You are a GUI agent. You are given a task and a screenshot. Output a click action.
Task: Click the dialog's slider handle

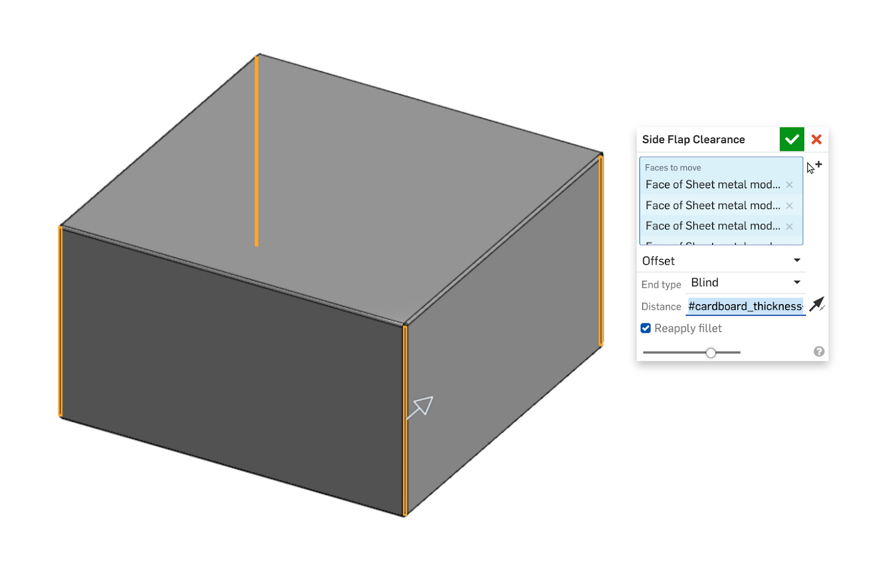click(x=711, y=352)
